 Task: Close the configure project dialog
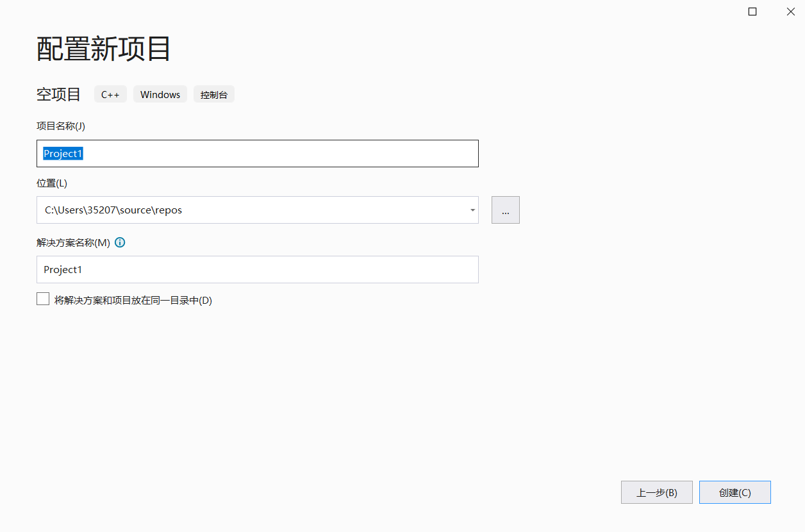(790, 12)
